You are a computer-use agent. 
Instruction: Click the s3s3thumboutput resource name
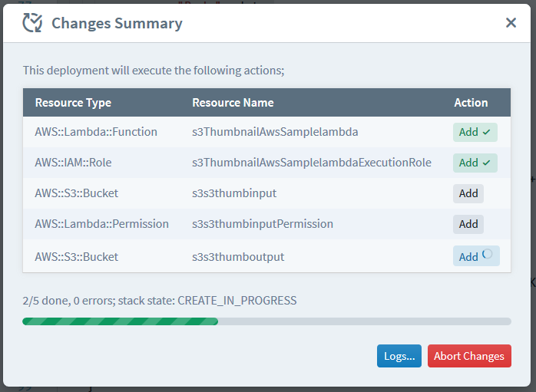pos(238,257)
